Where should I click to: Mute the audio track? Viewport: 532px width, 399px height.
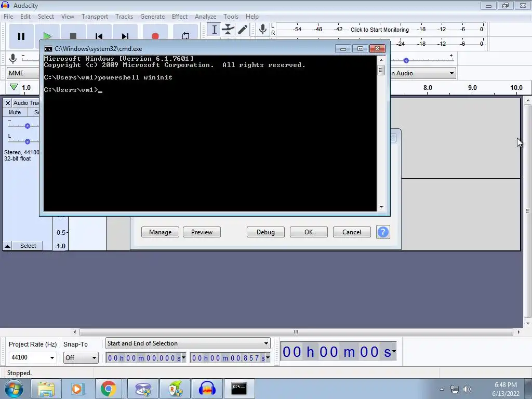15,112
